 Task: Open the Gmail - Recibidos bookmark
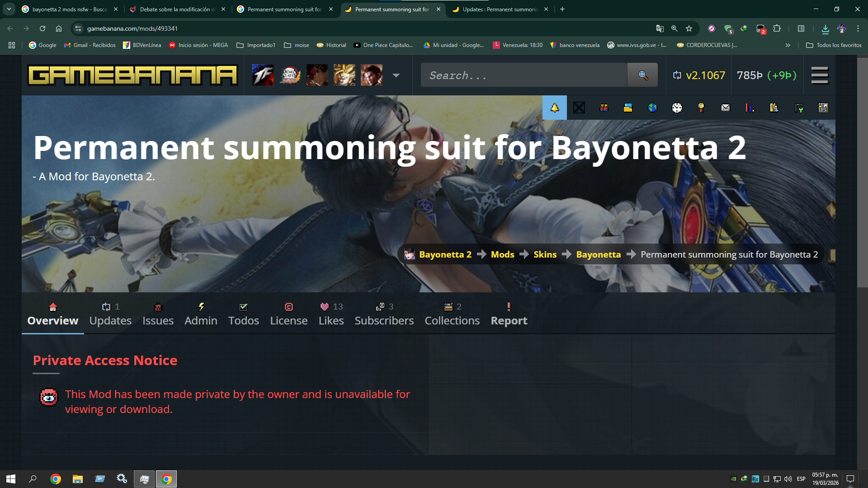point(90,45)
